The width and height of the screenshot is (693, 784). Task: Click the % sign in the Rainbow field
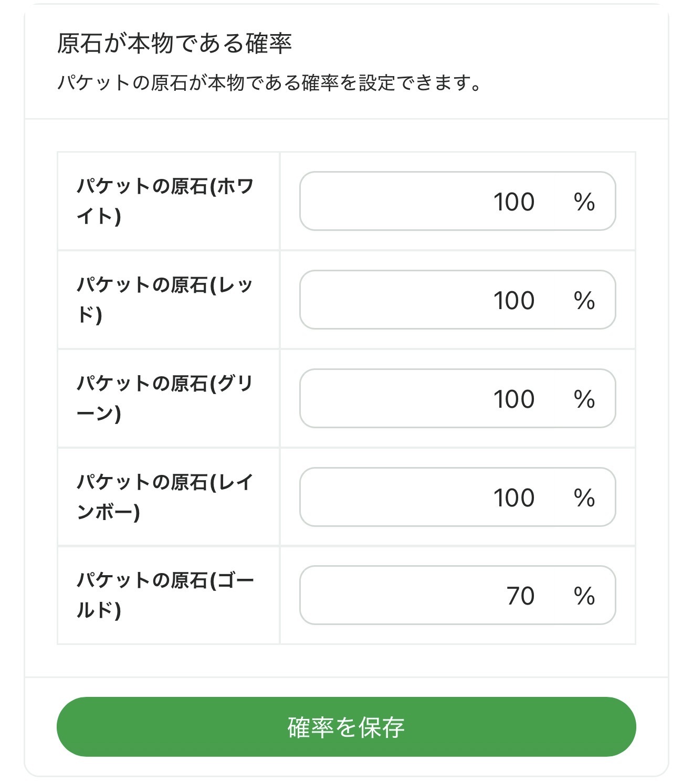point(584,498)
